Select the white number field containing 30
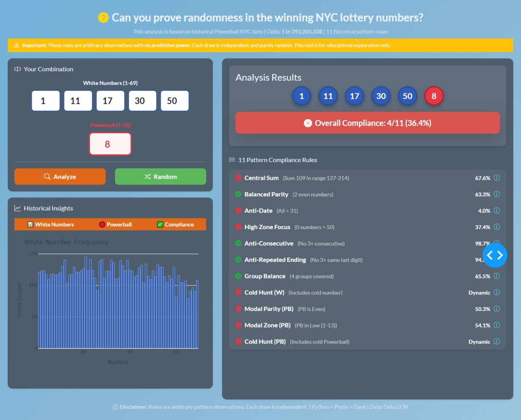 (143, 101)
